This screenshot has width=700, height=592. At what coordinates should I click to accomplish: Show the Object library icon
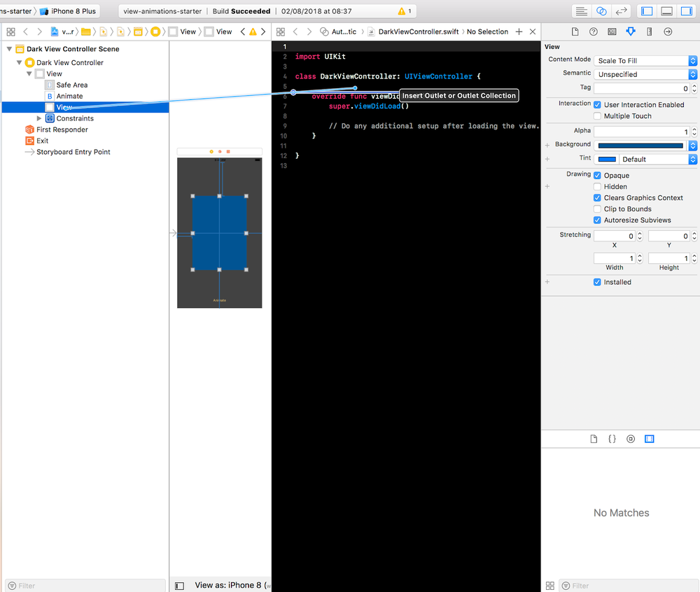point(631,439)
